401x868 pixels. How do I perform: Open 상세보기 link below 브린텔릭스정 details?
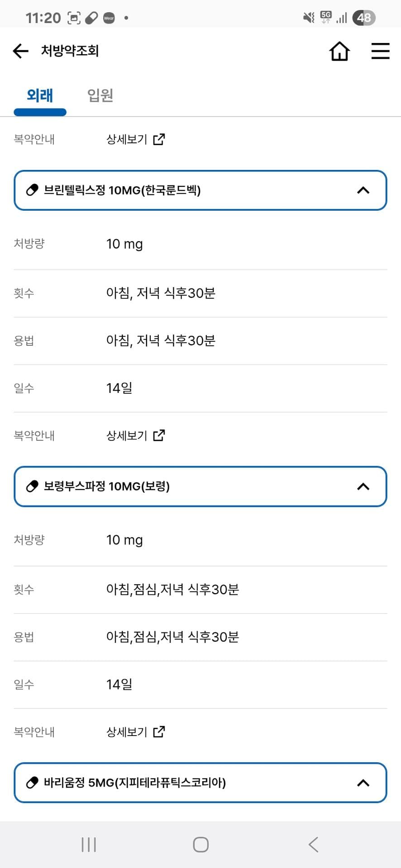[x=127, y=435]
